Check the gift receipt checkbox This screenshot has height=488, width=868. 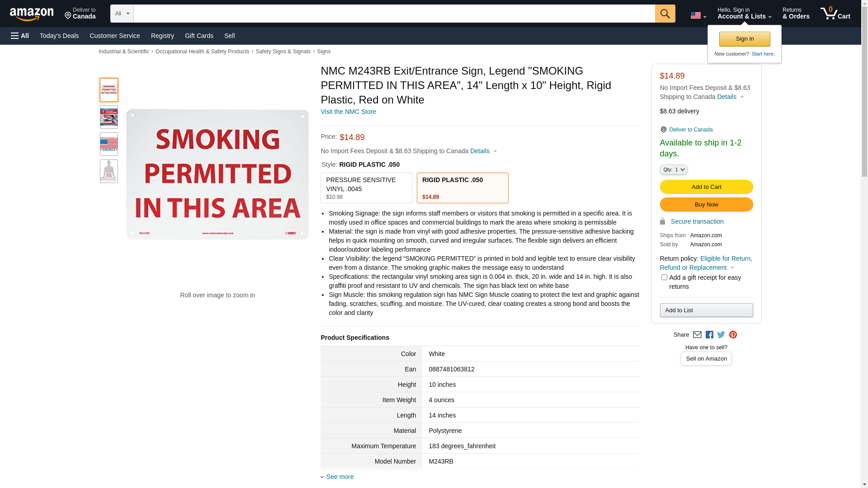[x=664, y=277]
